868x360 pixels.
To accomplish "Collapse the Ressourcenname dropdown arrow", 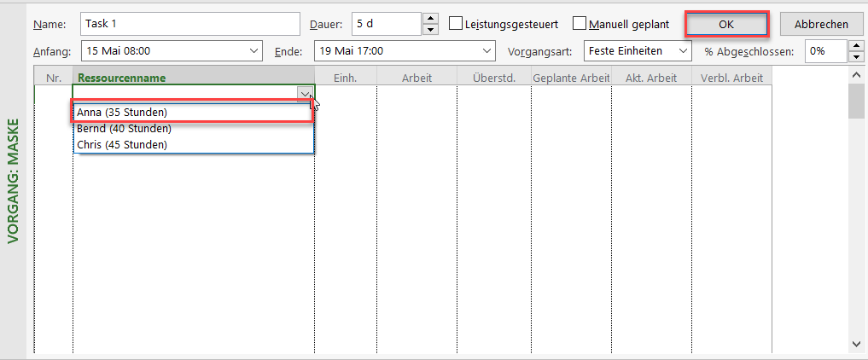I will point(305,94).
